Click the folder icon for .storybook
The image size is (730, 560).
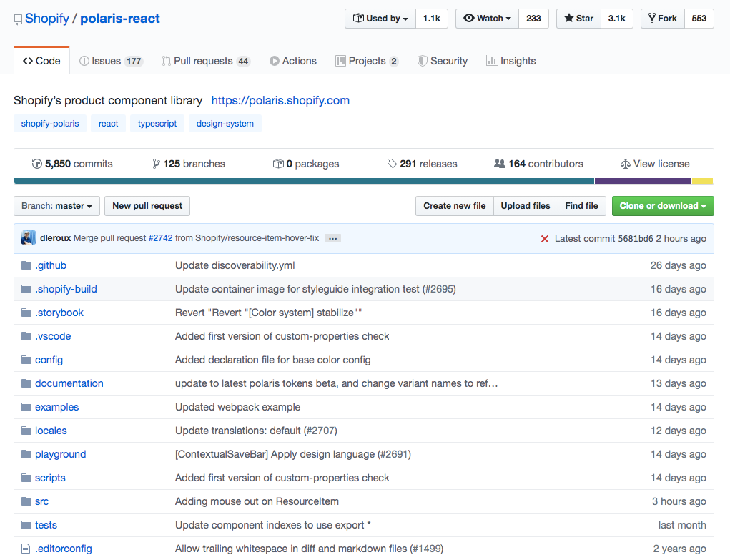tap(26, 313)
